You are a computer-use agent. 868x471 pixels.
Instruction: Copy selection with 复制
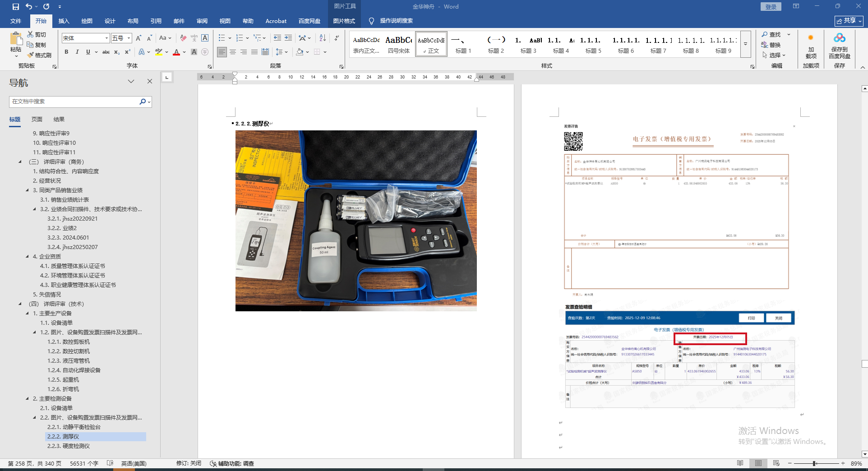point(37,45)
